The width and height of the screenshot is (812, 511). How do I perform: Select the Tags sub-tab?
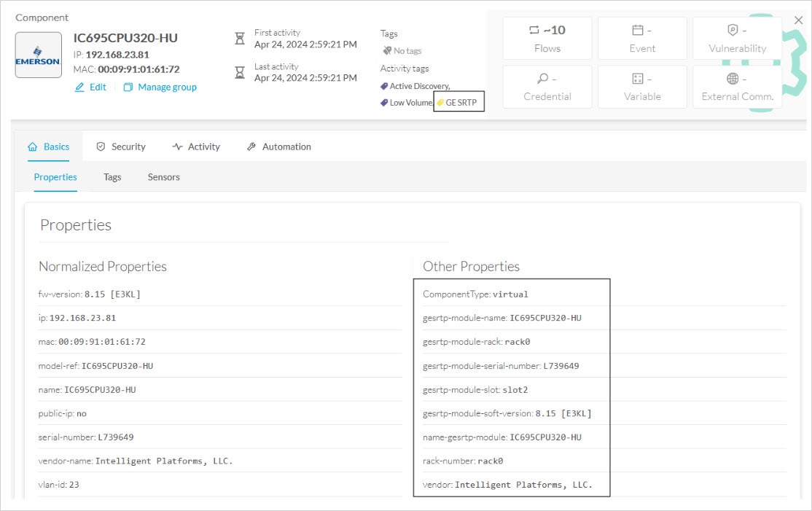[x=112, y=177]
